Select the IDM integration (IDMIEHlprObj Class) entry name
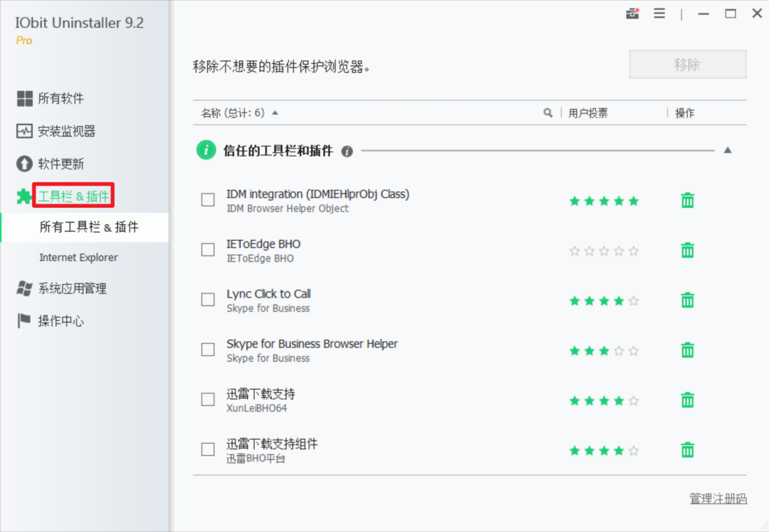 pos(318,194)
